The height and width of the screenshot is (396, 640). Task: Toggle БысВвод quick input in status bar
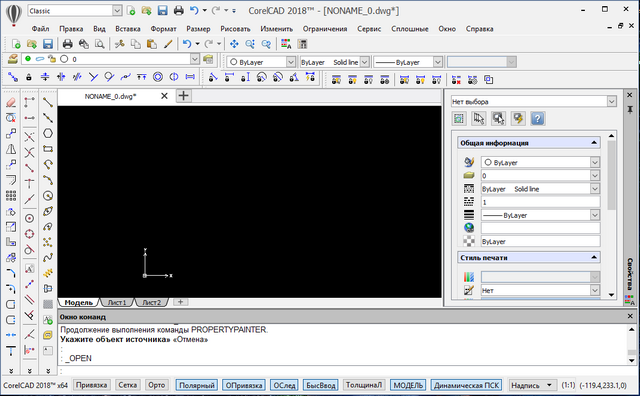click(321, 385)
